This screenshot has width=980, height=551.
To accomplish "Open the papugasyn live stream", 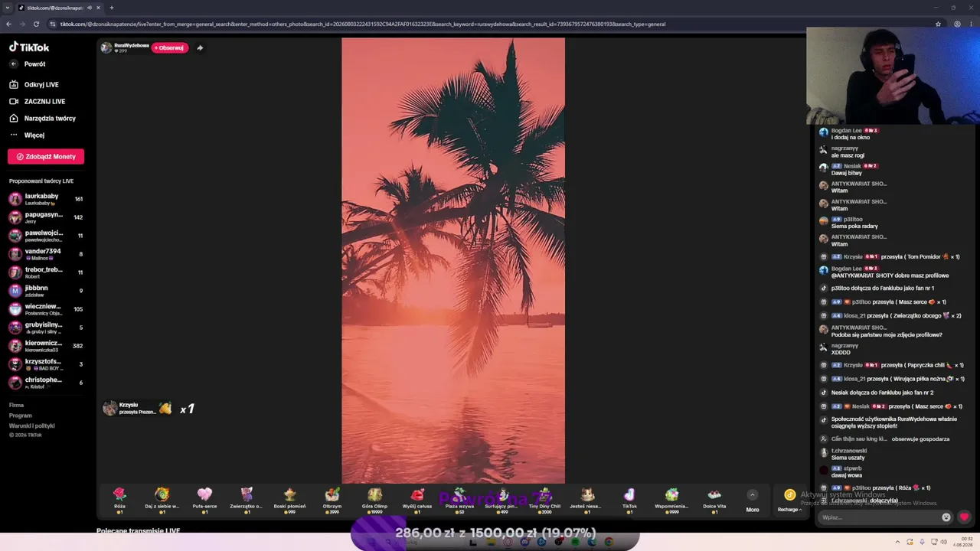I will click(x=46, y=217).
